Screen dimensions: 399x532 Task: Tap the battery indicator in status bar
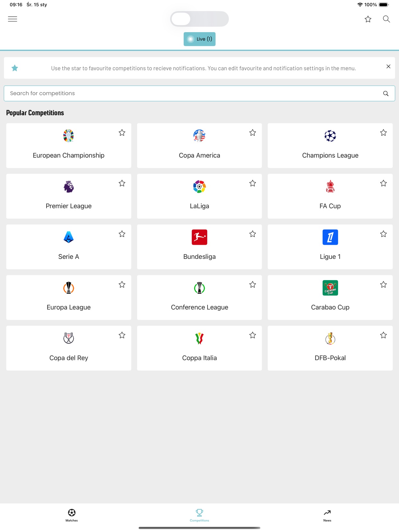point(384,5)
